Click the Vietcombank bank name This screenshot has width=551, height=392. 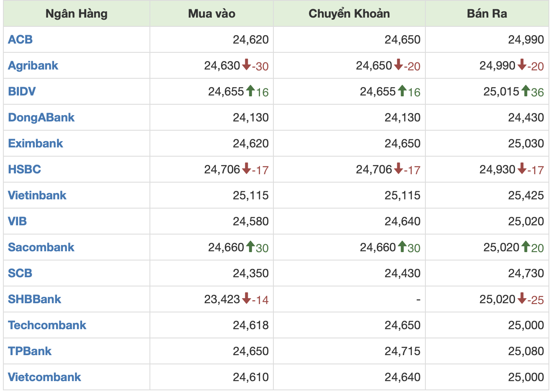point(44,377)
